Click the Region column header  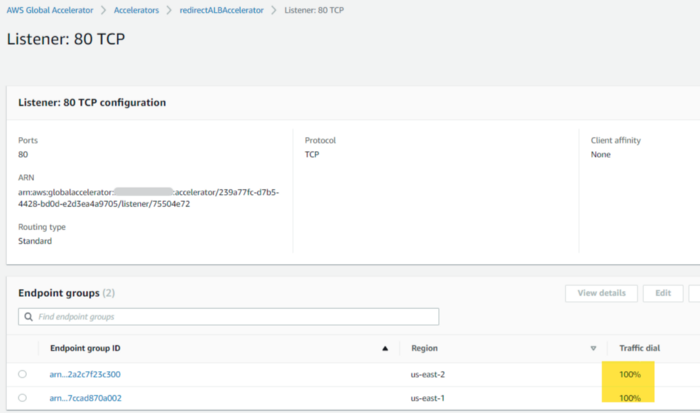[425, 348]
